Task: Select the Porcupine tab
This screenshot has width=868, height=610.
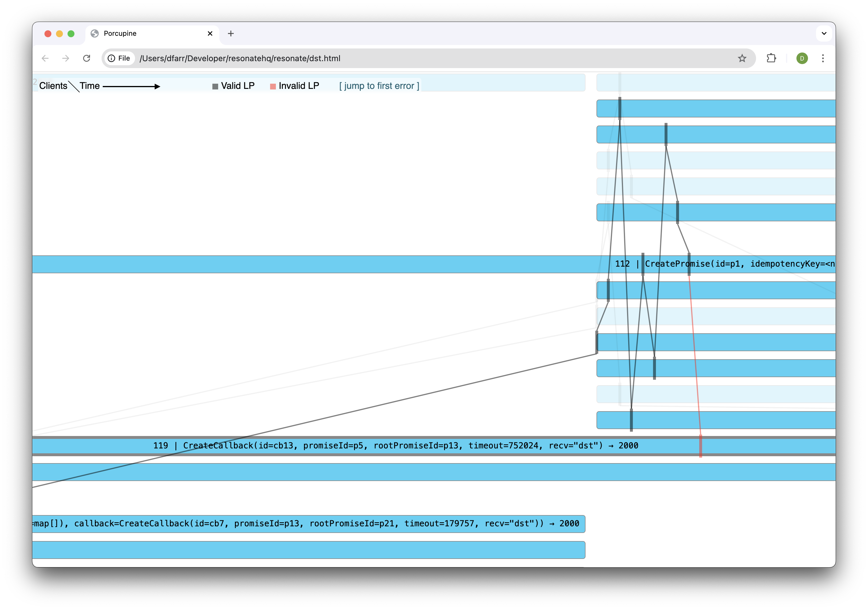Action: click(152, 34)
